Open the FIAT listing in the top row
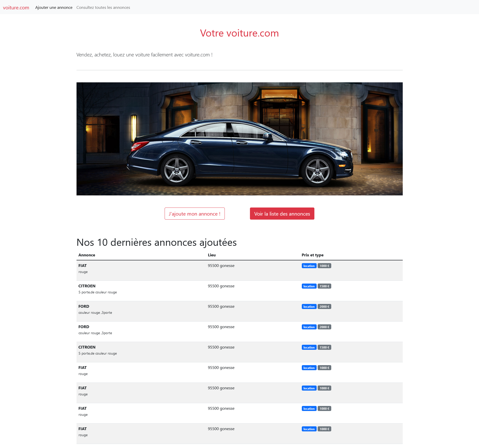479x448 pixels. click(x=83, y=265)
